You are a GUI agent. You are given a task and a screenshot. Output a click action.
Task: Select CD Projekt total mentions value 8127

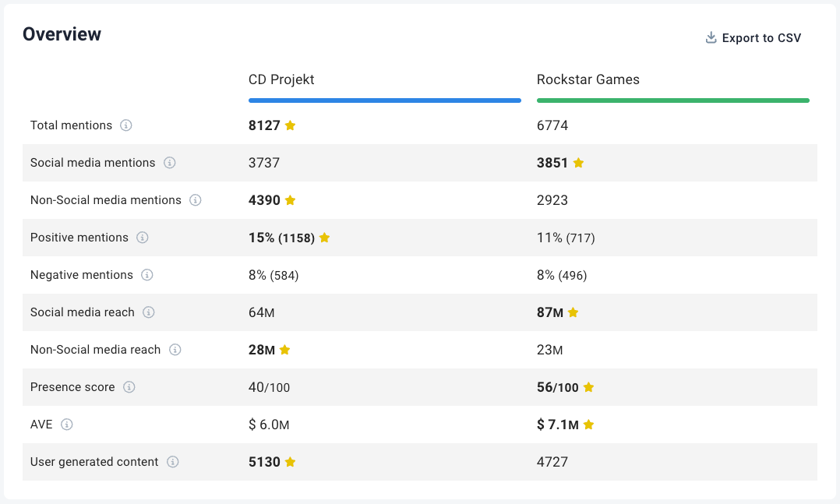pyautogui.click(x=265, y=125)
